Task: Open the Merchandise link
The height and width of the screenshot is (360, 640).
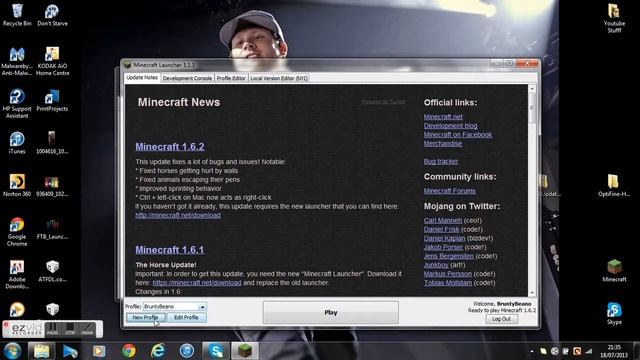Action: point(443,144)
